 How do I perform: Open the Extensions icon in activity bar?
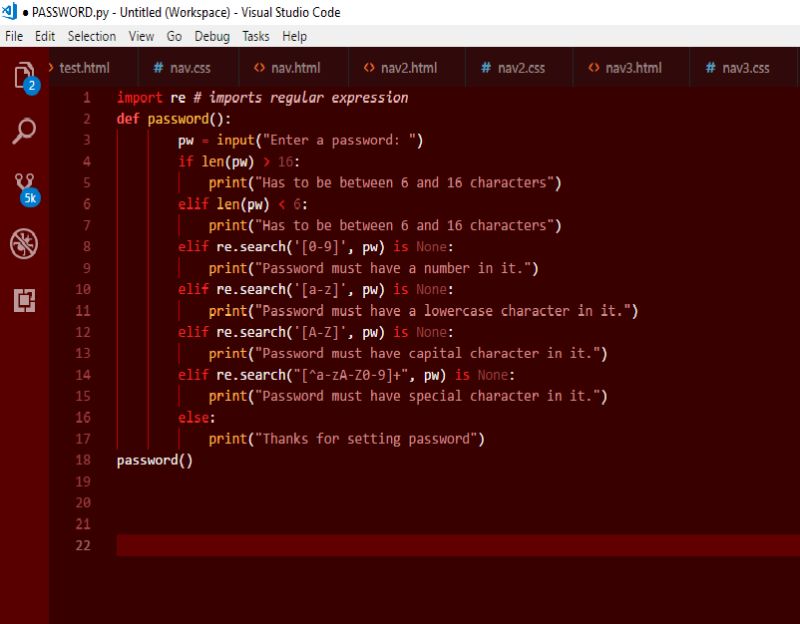[24, 300]
